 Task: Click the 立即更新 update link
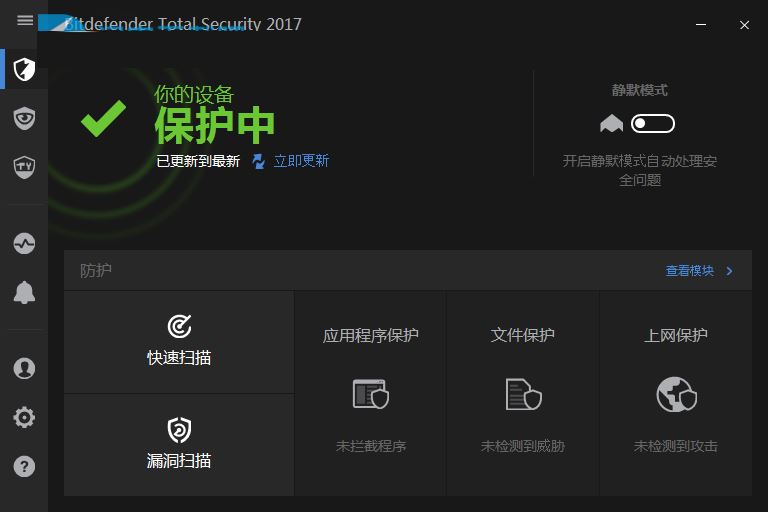[x=301, y=161]
